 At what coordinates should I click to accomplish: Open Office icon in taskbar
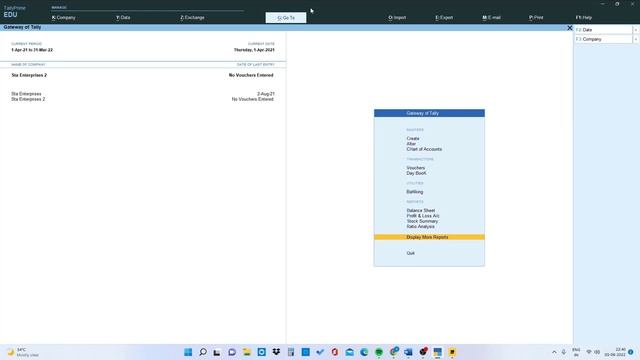335,352
